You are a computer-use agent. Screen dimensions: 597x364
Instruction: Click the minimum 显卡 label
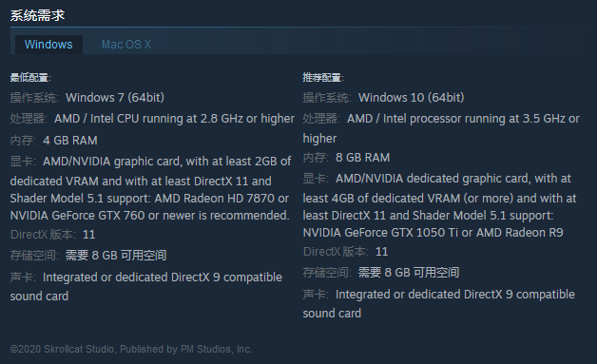[x=23, y=162]
